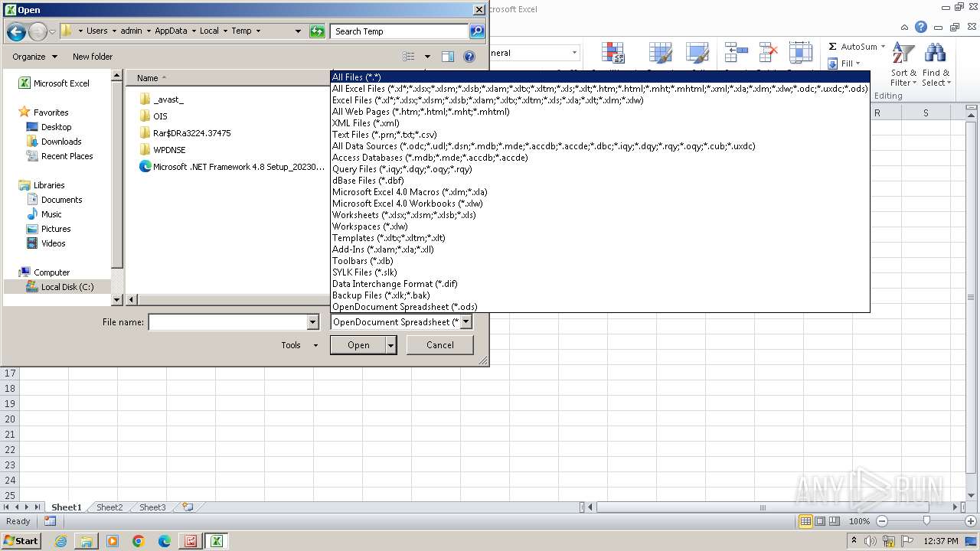Switch to Page Layout view
The image size is (980, 551).
click(x=820, y=521)
